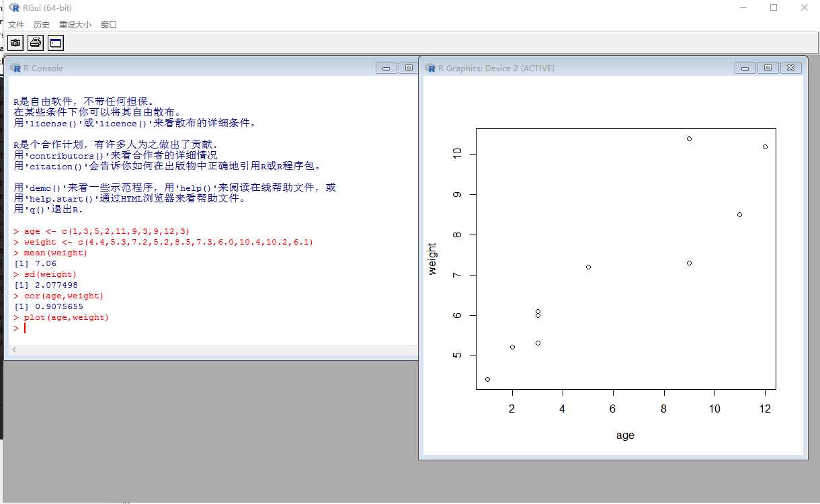Click the R Console horizontal scrollbar left arrow
Viewport: 820px width, 504px height.
pos(14,350)
